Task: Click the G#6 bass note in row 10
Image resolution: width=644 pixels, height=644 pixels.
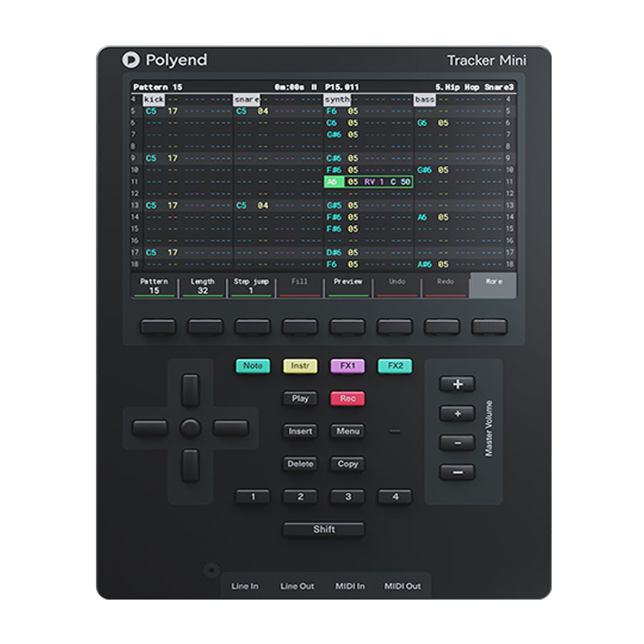Action: pos(424,170)
